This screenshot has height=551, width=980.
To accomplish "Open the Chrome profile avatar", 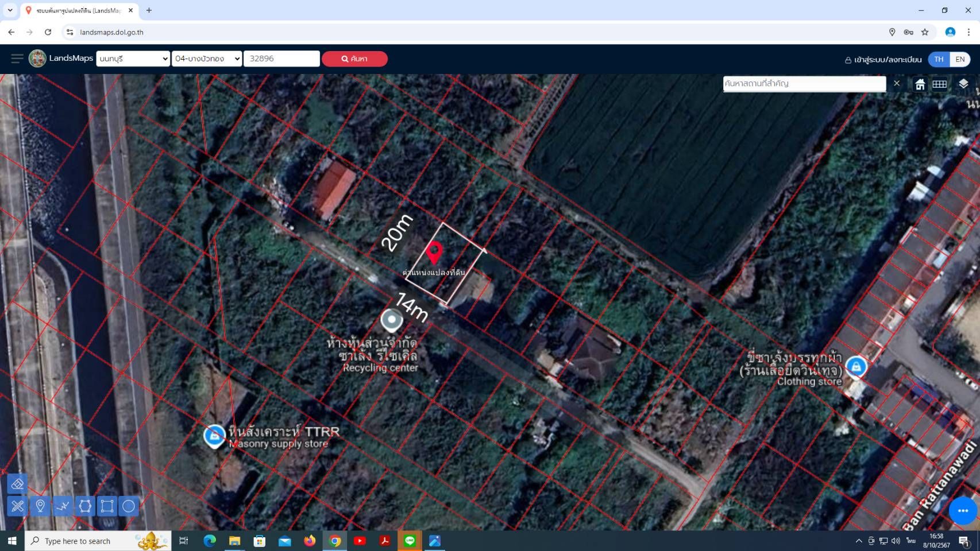I will [x=950, y=32].
